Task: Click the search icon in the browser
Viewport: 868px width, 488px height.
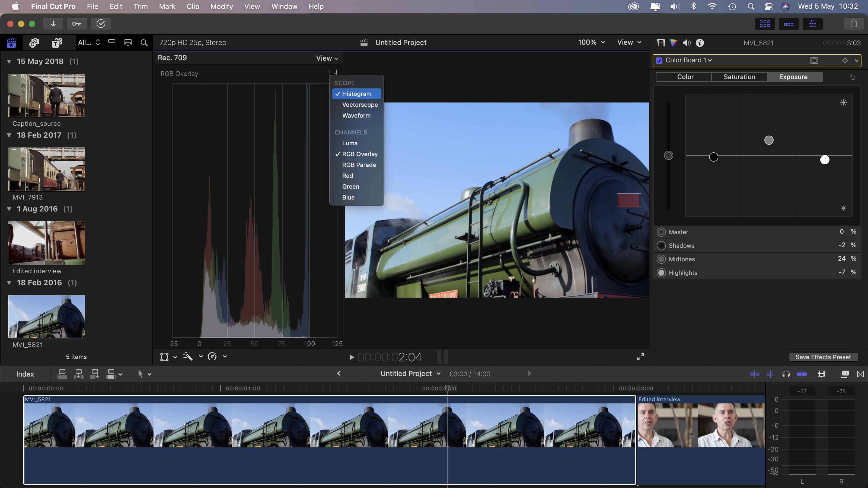Action: click(144, 43)
